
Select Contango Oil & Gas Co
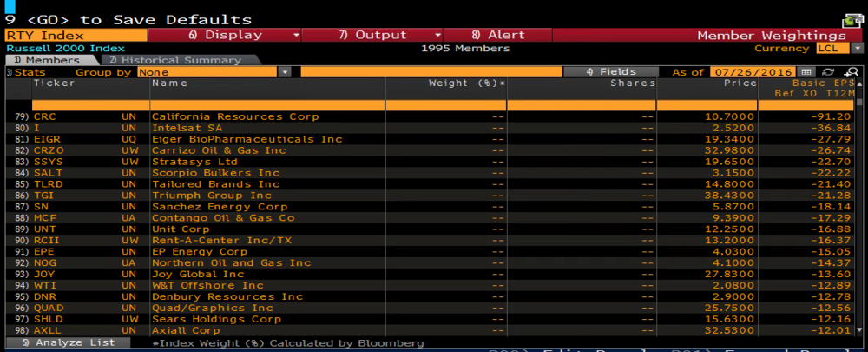pos(223,218)
